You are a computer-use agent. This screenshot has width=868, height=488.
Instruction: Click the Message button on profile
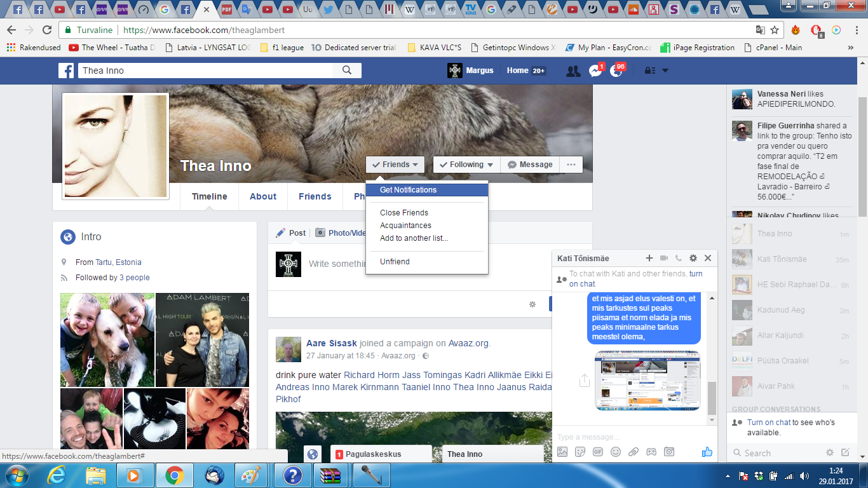[x=530, y=165]
